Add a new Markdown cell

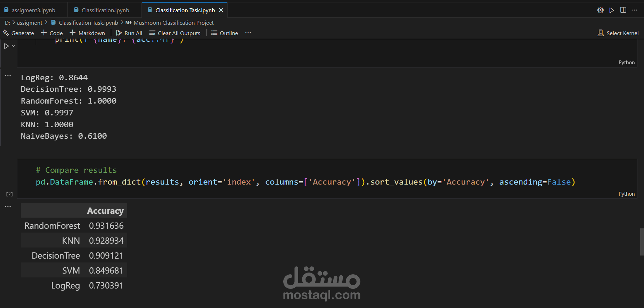click(87, 33)
